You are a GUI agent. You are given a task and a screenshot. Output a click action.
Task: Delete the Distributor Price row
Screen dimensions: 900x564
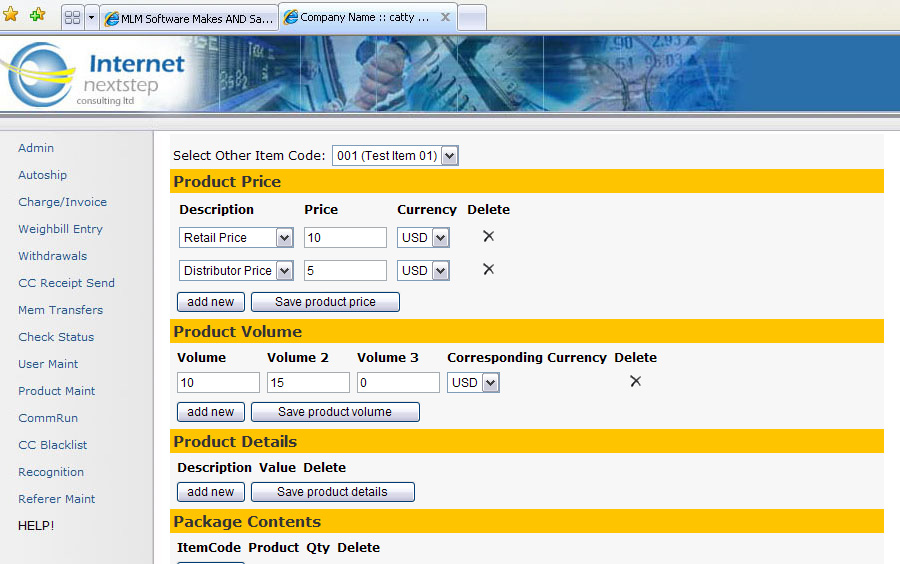click(x=488, y=269)
